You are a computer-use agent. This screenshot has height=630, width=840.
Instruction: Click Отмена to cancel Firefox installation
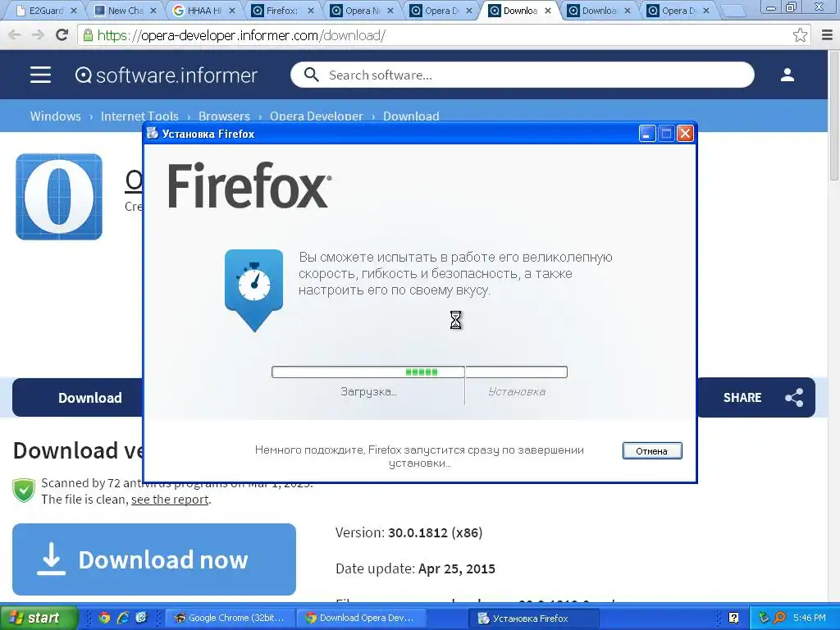pos(652,450)
